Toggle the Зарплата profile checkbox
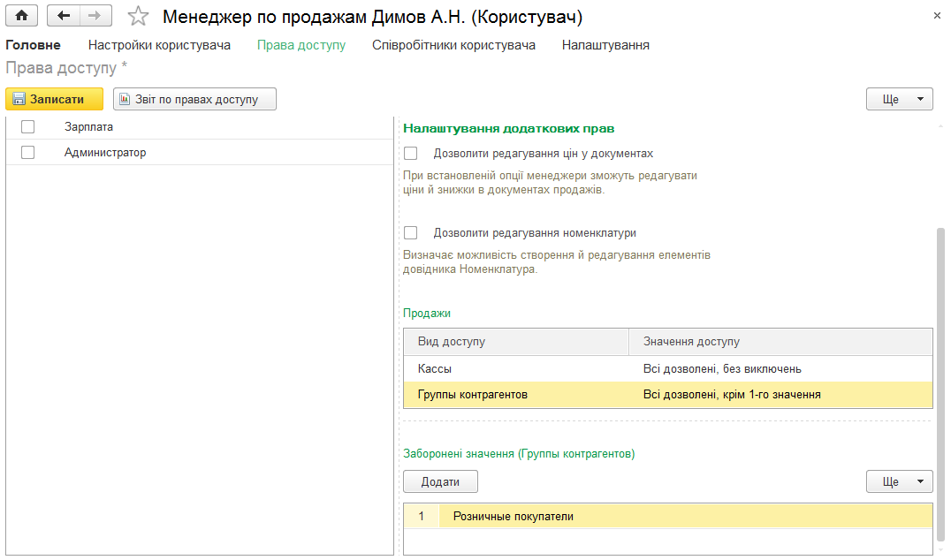 28,126
